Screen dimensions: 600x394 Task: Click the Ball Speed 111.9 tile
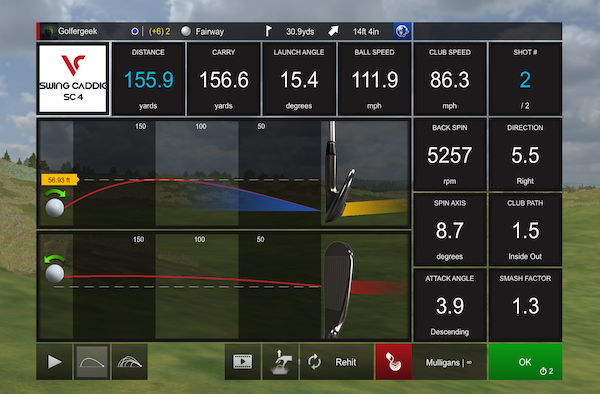coord(374,79)
